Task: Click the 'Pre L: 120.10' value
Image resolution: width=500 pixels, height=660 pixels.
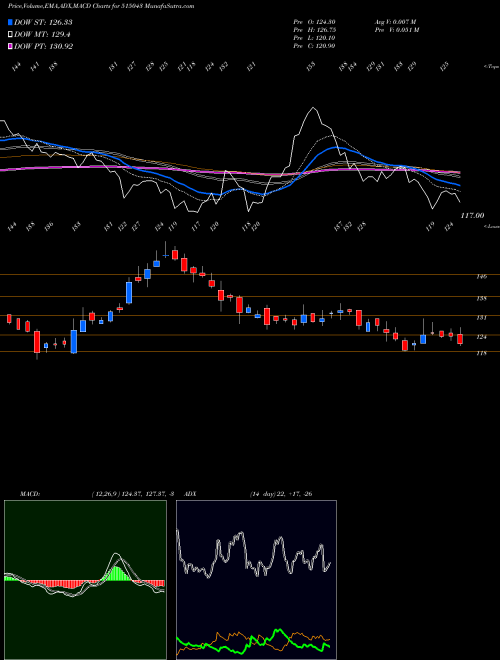Action: pos(314,38)
